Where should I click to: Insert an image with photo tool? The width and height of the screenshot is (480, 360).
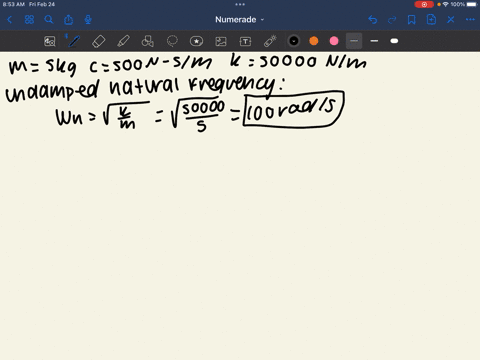[221, 41]
